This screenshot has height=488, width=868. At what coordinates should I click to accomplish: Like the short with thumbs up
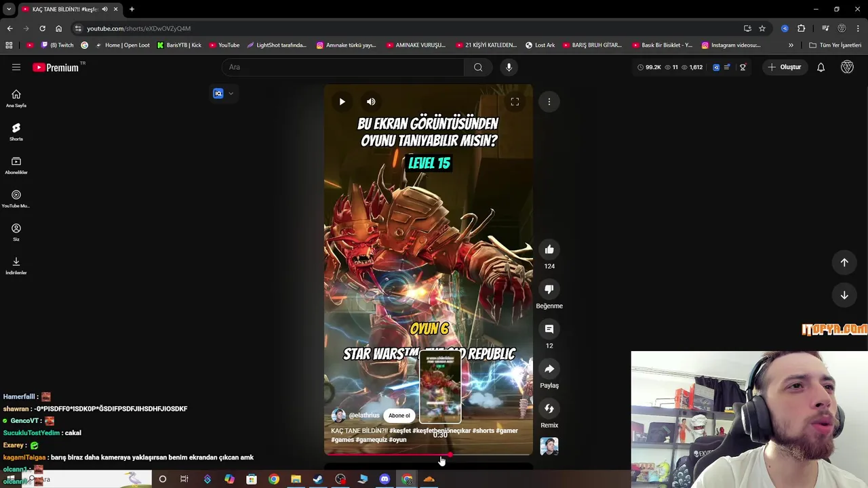tap(549, 250)
